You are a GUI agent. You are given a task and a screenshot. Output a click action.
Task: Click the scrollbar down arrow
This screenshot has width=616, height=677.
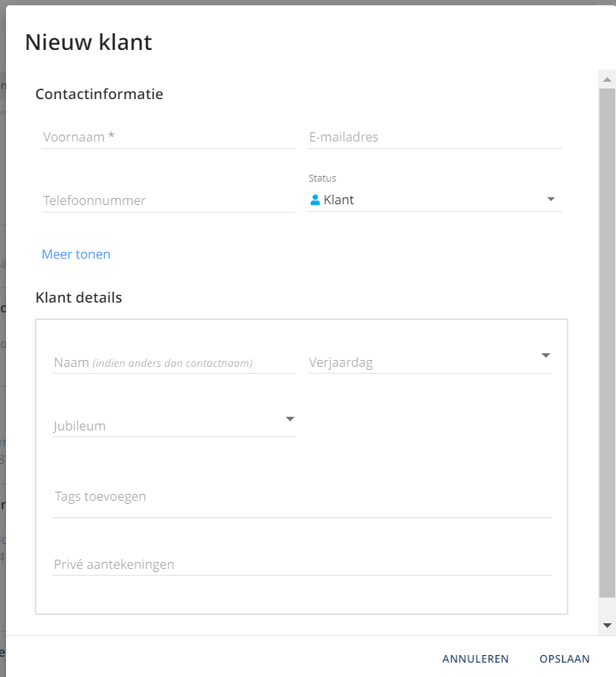[x=607, y=626]
